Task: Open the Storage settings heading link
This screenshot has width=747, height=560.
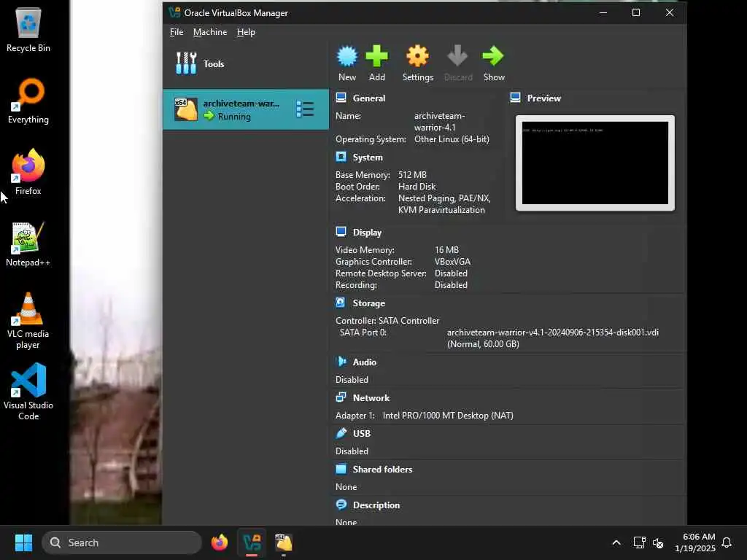Action: 368,303
